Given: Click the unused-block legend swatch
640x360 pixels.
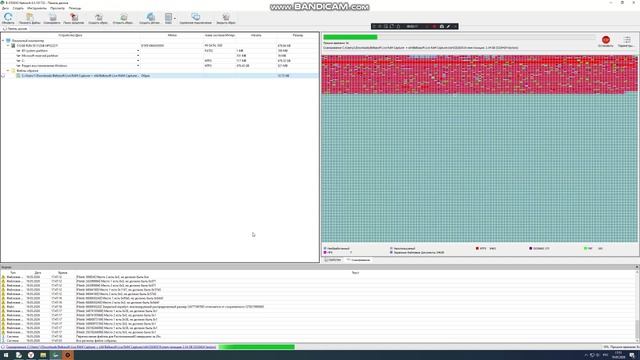Looking at the screenshot, I should [391, 248].
